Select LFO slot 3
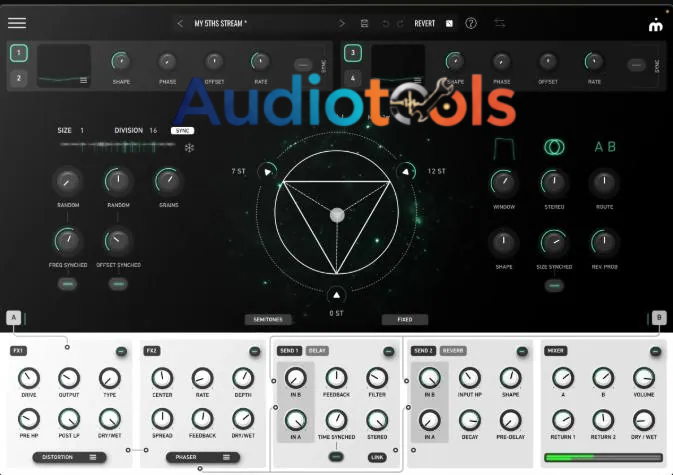673x475 pixels. [352, 53]
